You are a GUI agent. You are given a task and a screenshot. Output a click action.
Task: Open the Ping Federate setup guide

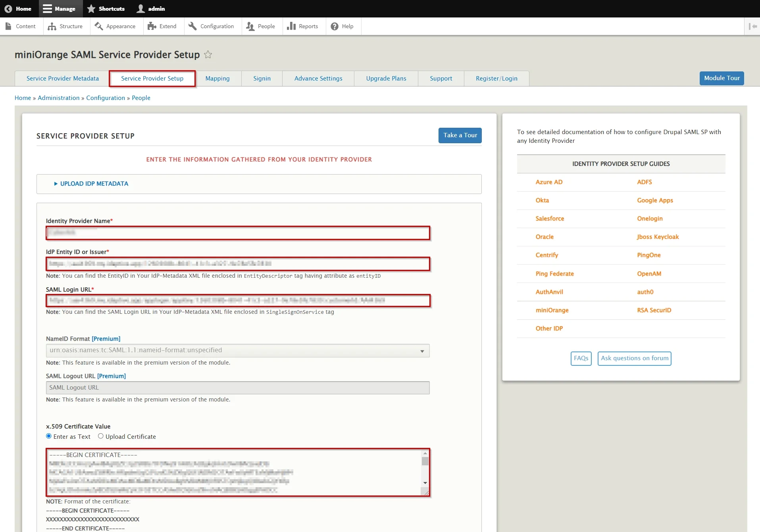(555, 274)
